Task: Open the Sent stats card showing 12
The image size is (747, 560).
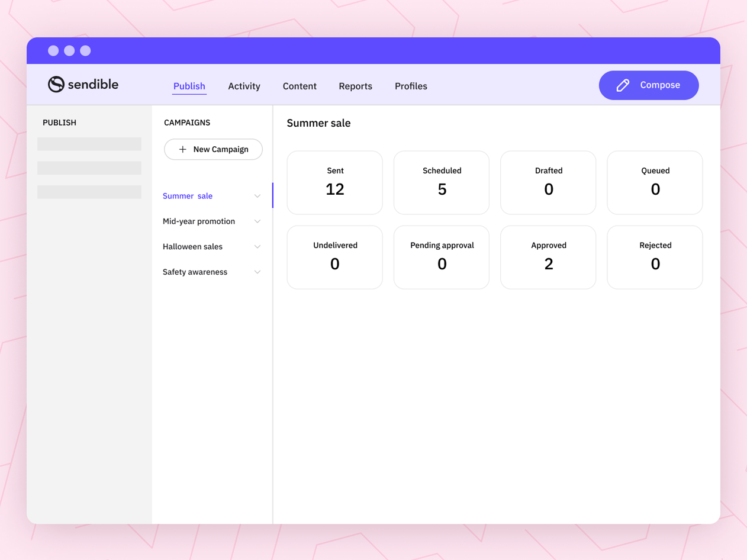Action: [x=334, y=182]
